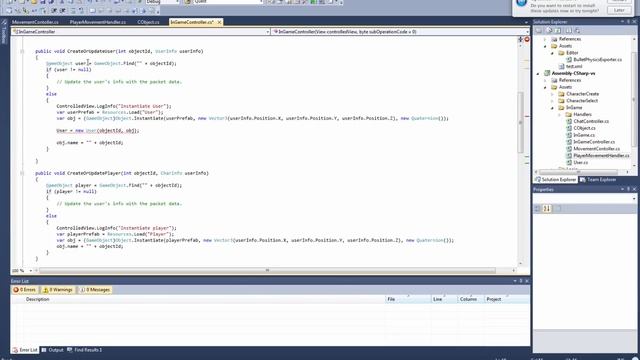The image size is (640, 360).
Task: Close the InGameController.cs tab with its X
Action: 219,22
